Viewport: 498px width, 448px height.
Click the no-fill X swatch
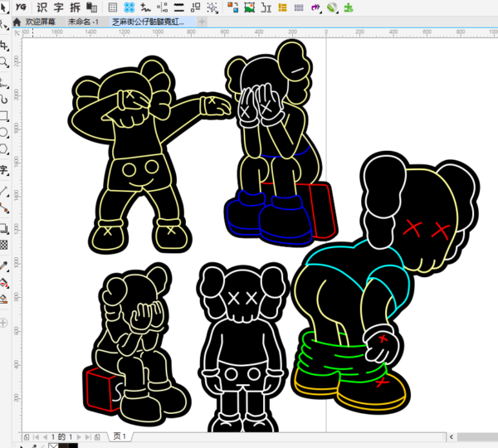(x=53, y=446)
